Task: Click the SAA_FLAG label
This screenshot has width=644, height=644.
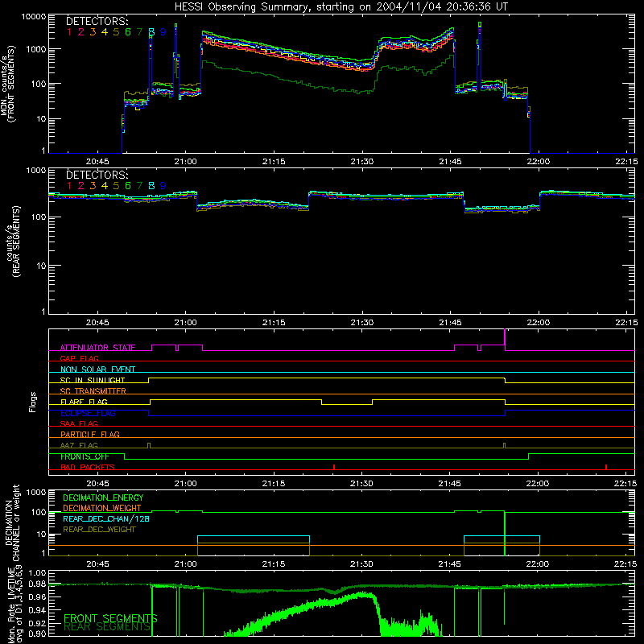Action: click(79, 423)
